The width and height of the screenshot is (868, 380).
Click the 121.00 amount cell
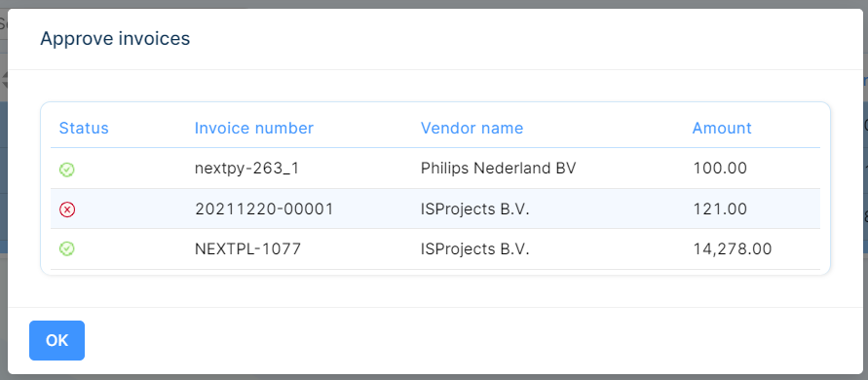pos(720,209)
